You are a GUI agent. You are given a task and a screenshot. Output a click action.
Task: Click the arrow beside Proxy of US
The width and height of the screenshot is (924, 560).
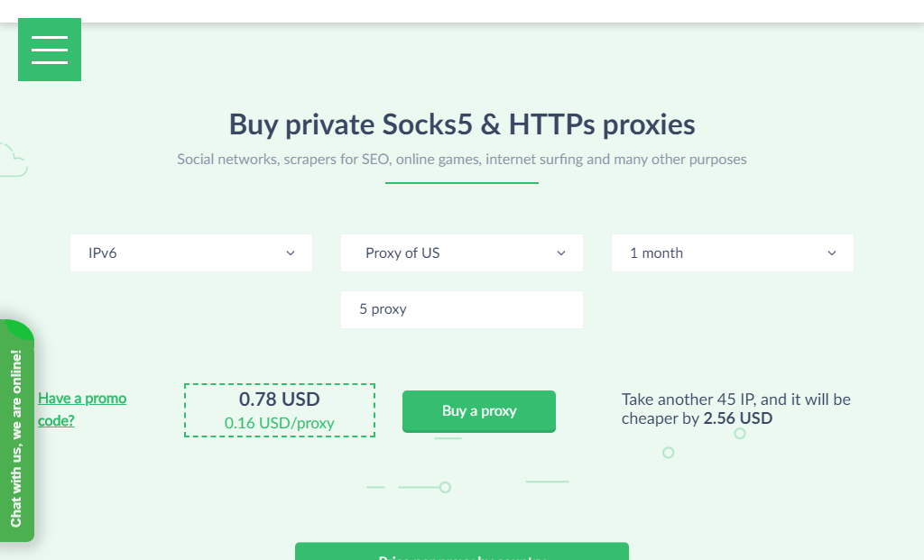coord(561,253)
